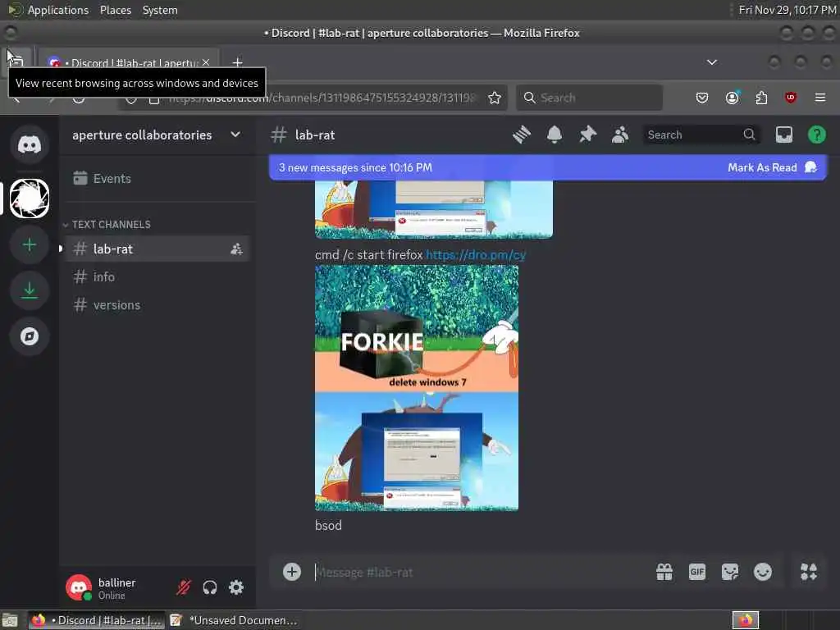
Task: Bookmark this page with the star icon
Action: (495, 98)
